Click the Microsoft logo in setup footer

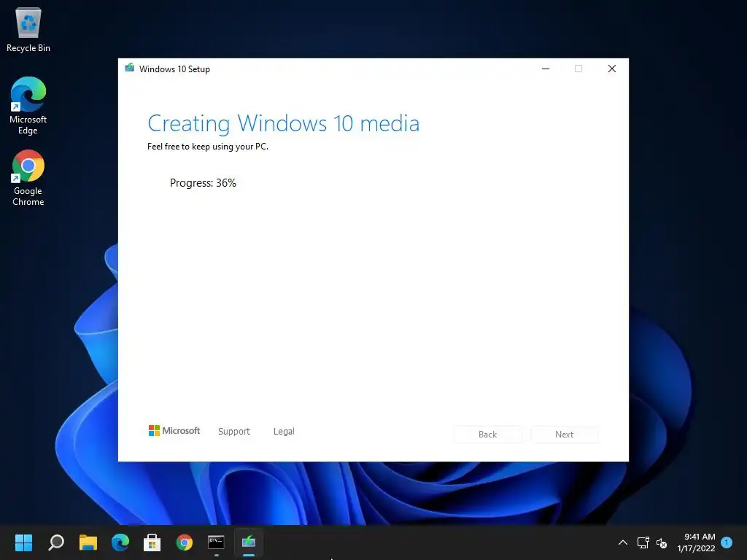click(174, 430)
